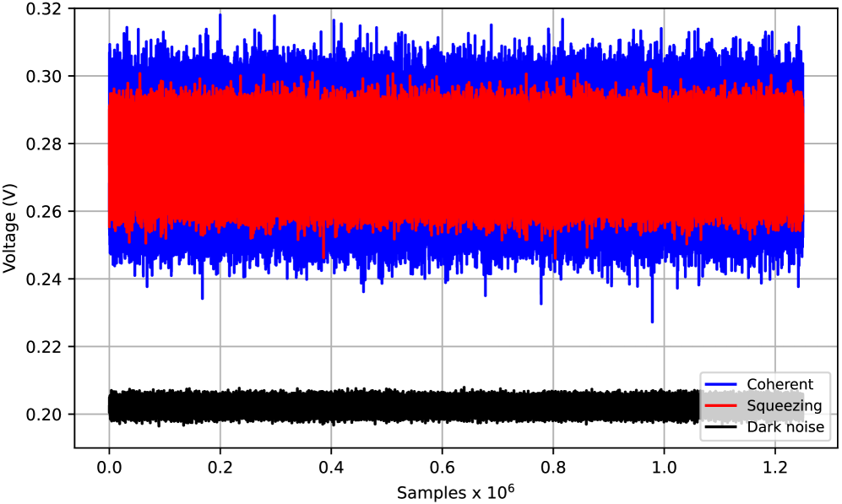
Task: Click the 'Dark noise' legend label
Action: click(785, 426)
